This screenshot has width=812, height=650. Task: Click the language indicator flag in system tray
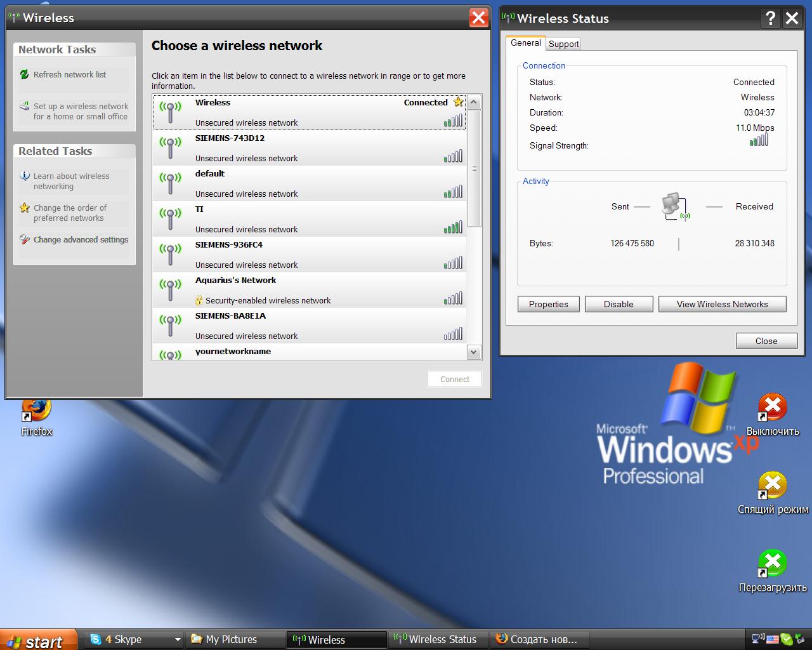coord(772,639)
